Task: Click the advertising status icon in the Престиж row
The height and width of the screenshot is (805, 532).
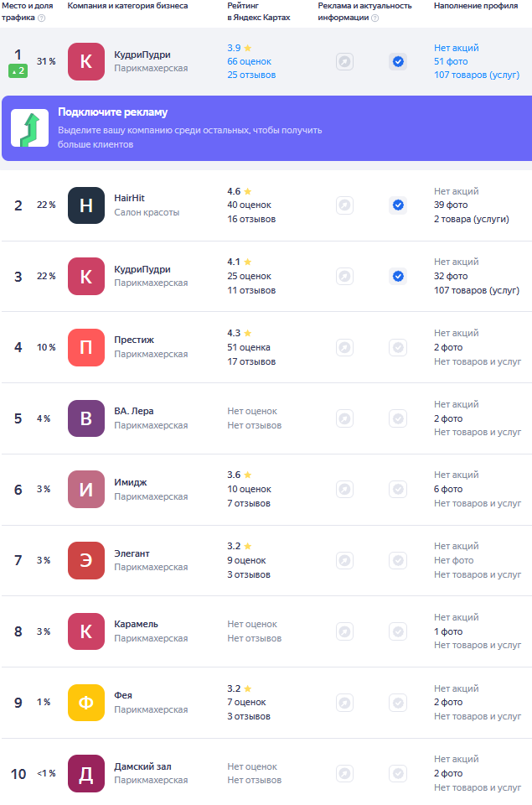Action: coord(344,347)
